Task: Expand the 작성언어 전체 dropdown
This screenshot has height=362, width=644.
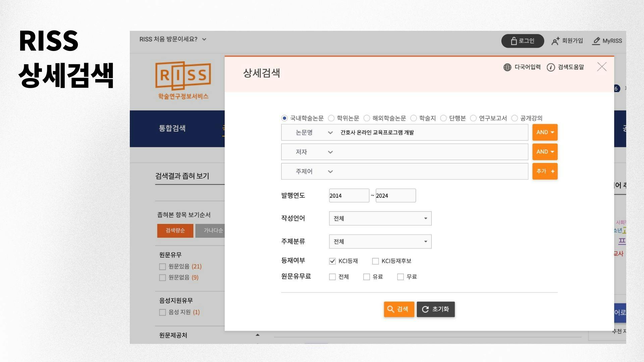Action: point(380,219)
